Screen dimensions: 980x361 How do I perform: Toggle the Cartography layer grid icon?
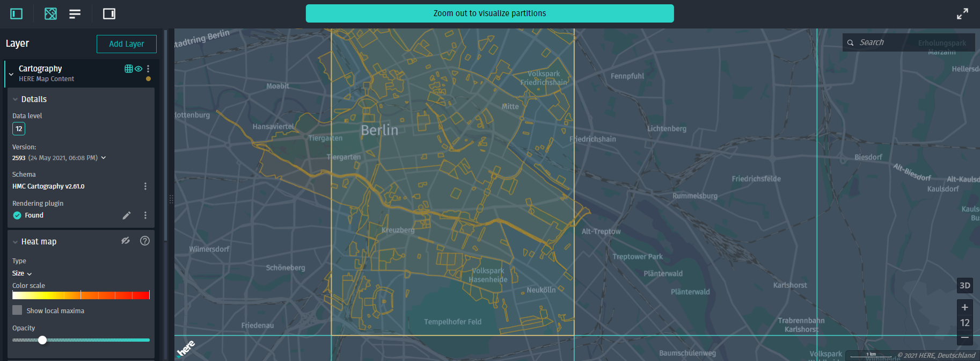(129, 68)
